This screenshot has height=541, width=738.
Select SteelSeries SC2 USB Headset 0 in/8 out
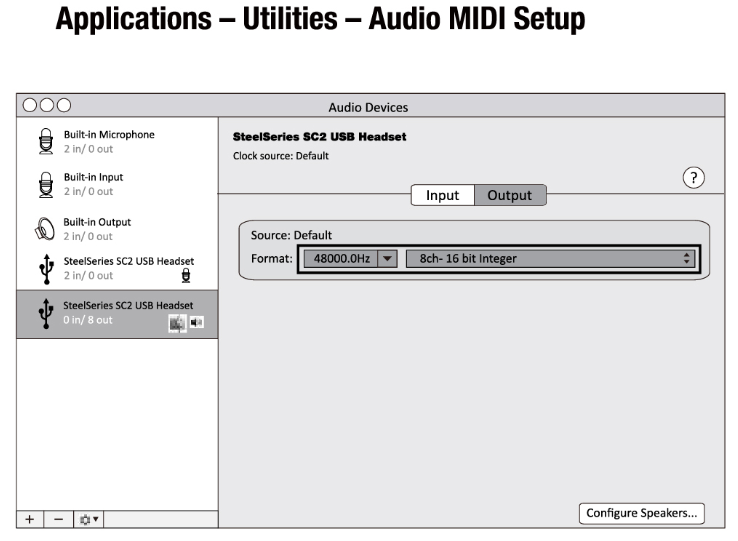tap(117, 314)
